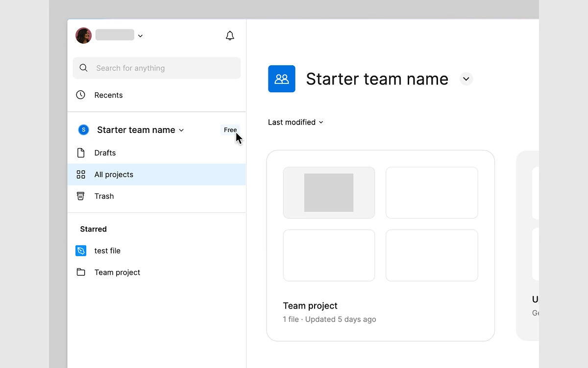Click the Team project folder icon
This screenshot has height=368, width=588.
(81, 272)
